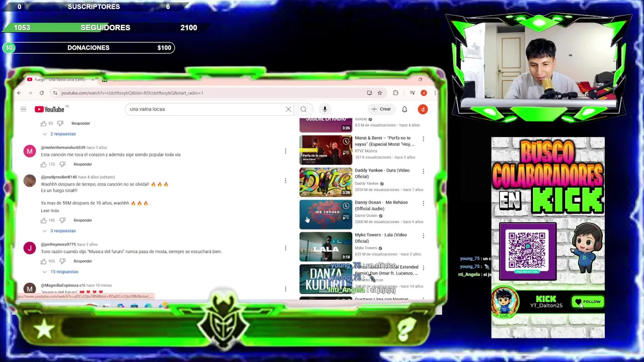Open options for joselynsolier8140's comment
This screenshot has width=644, height=362.
coord(285,180)
